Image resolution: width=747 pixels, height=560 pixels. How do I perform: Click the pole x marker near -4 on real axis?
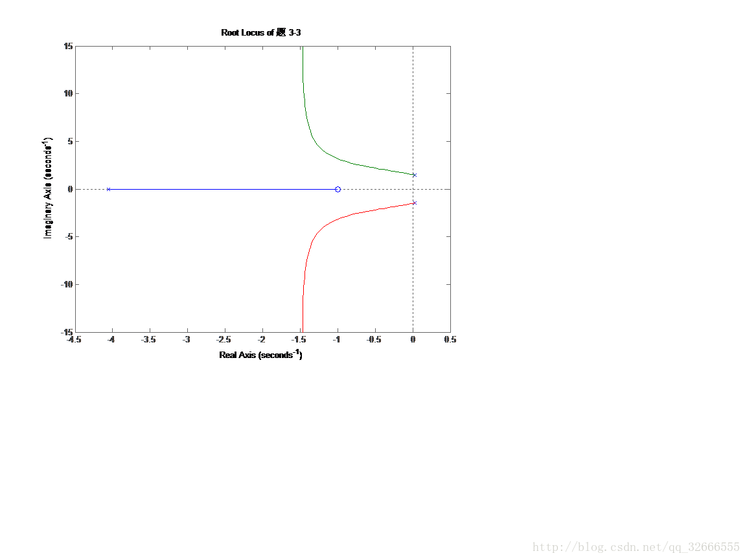[109, 189]
